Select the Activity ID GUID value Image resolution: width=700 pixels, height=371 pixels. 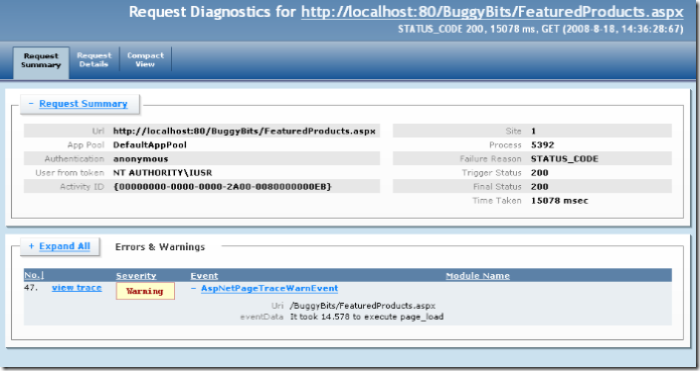click(x=222, y=187)
